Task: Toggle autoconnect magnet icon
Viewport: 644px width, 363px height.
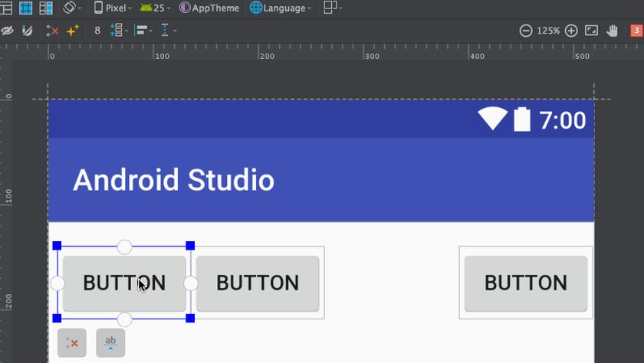Action: 28,31
